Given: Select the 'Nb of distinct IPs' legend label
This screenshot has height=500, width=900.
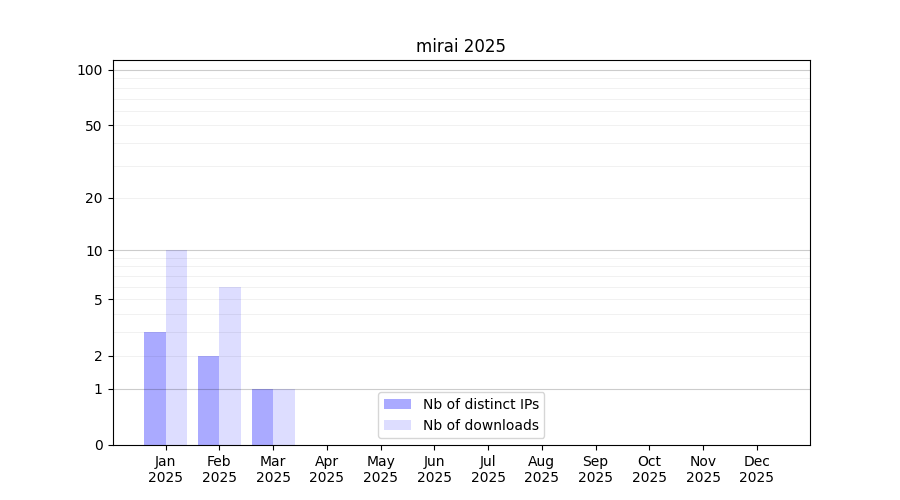Looking at the screenshot, I should (x=480, y=404).
